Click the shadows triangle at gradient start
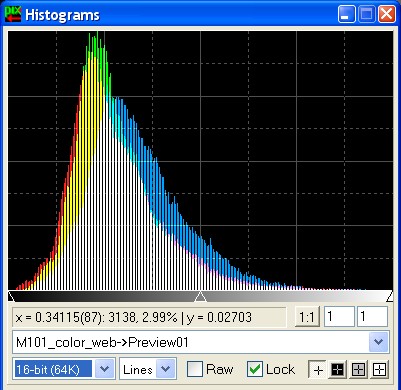Image resolution: width=401 pixels, height=390 pixels. click(x=11, y=296)
